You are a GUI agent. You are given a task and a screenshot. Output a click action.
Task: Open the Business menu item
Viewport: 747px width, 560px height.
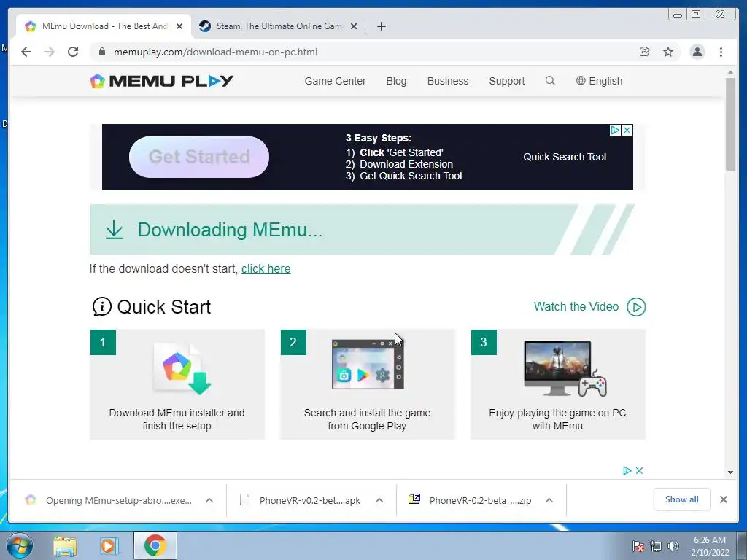coord(448,81)
